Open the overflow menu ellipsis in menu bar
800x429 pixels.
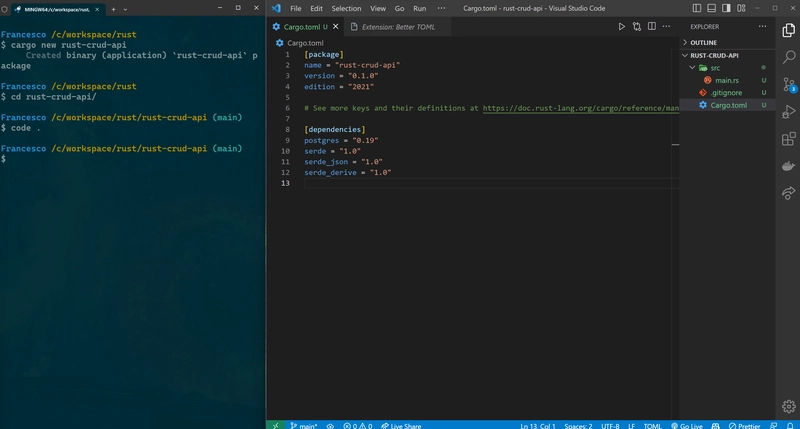point(441,8)
